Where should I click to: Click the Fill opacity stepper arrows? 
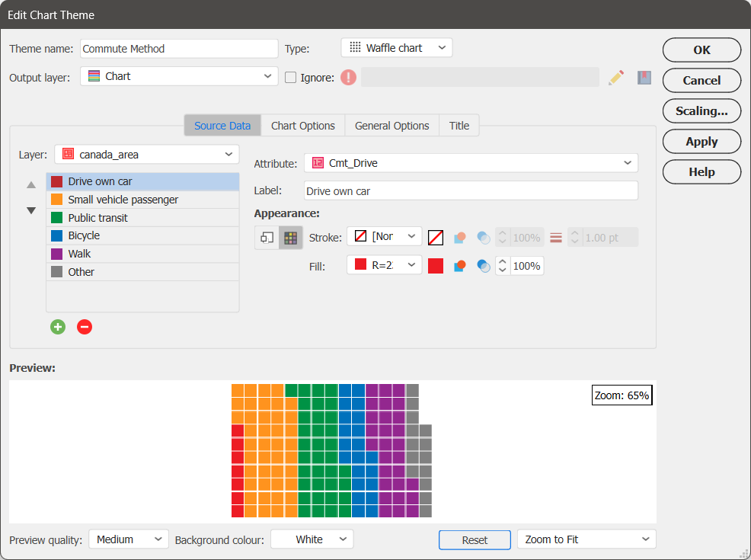502,266
